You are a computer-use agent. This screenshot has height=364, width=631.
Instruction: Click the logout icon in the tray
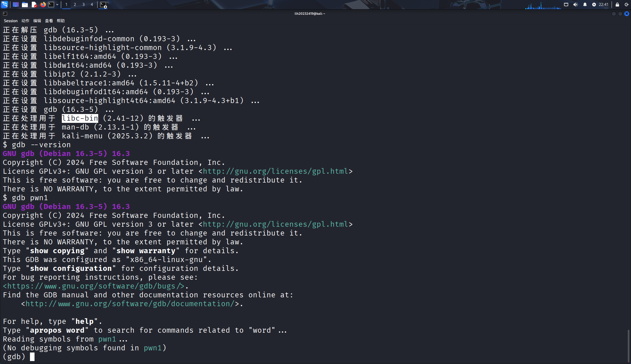pyautogui.click(x=626, y=4)
